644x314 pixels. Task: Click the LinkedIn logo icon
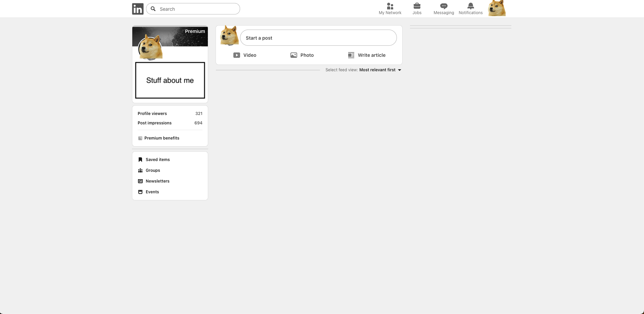138,9
